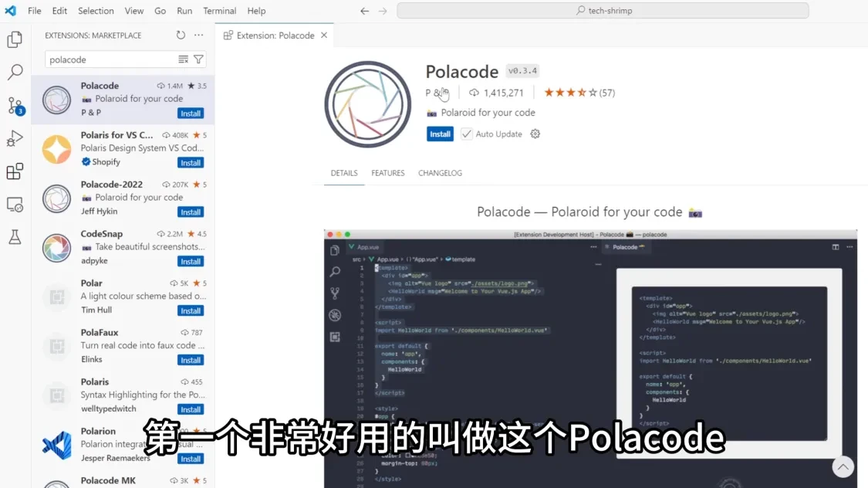This screenshot has width=868, height=488.
Task: Open the Terminal menu
Action: [x=219, y=11]
